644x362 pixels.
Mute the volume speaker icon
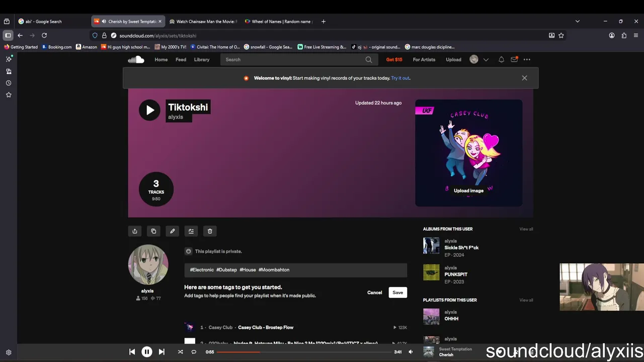coord(411,352)
